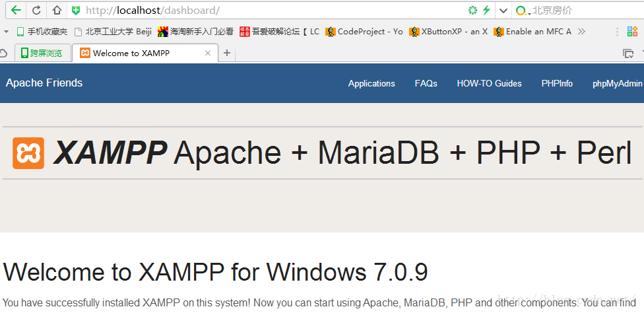The height and width of the screenshot is (313, 644).
Task: Open phpMyAdmin in XAMPP navbar
Action: [x=618, y=83]
